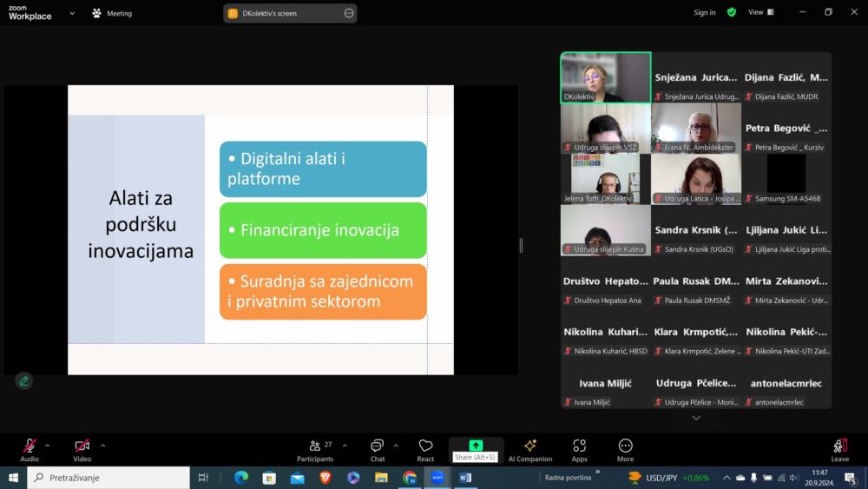The width and height of the screenshot is (868, 489).
Task: Click the Snježana Jurica participant tile
Action: pos(696,77)
